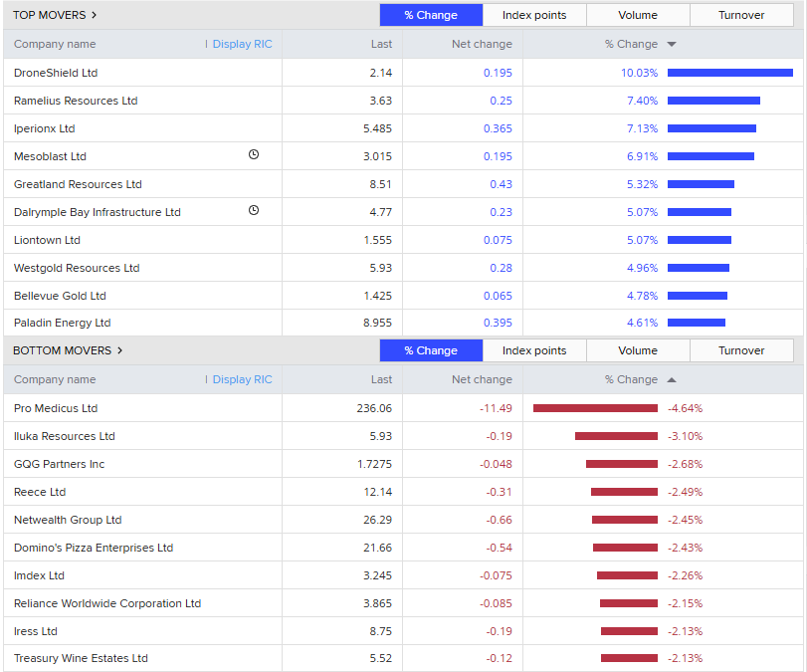807x672 pixels.
Task: Toggle Display RIC in Bottom Movers table
Action: [242, 379]
